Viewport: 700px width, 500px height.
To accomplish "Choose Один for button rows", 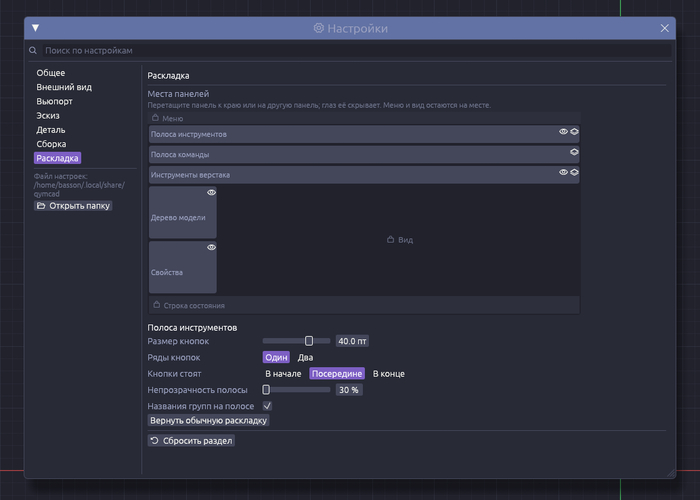I will (x=276, y=358).
